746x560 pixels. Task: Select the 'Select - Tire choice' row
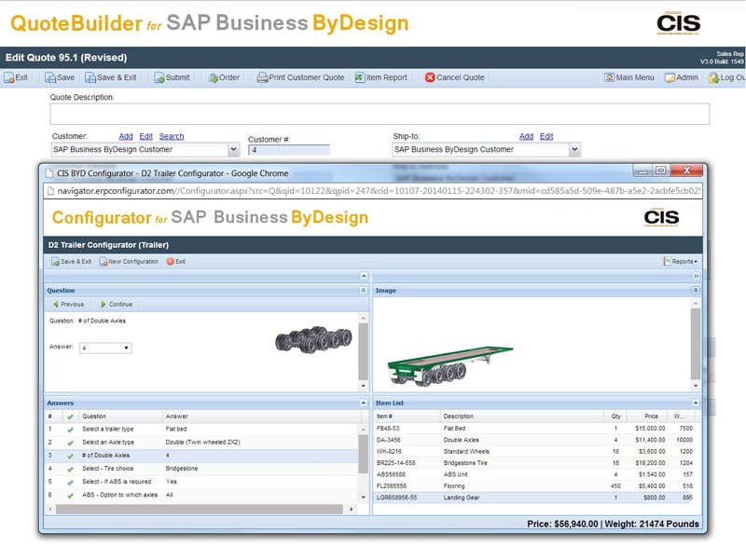pyautogui.click(x=201, y=469)
